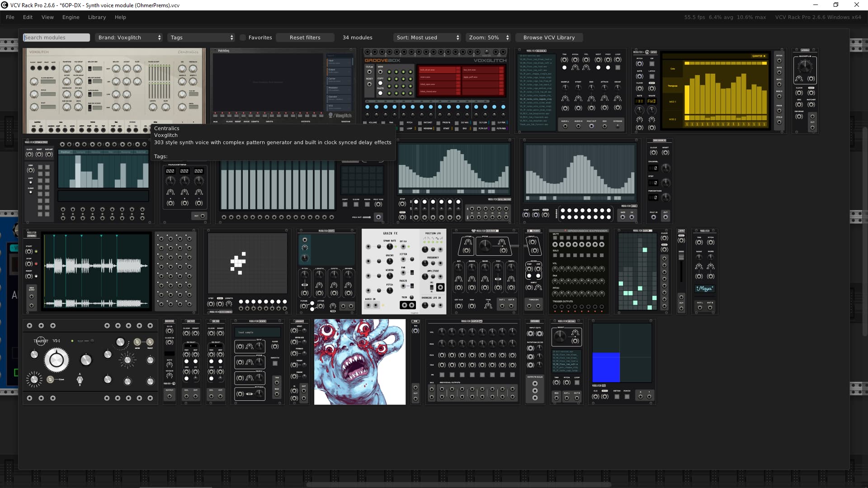Image resolution: width=868 pixels, height=488 pixels.
Task: Expand the Tags filter dropdown
Action: tap(201, 38)
